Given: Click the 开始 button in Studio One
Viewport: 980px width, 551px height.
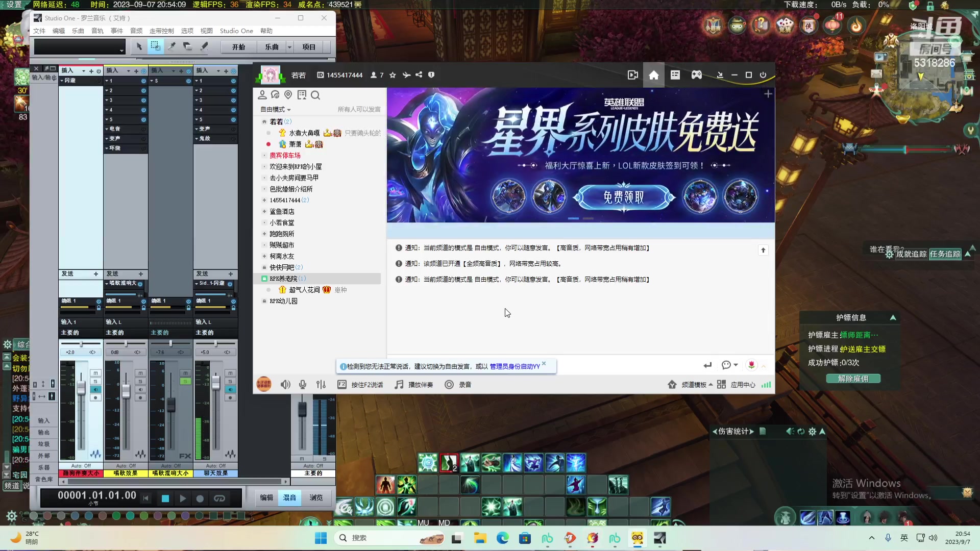Looking at the screenshot, I should point(239,47).
